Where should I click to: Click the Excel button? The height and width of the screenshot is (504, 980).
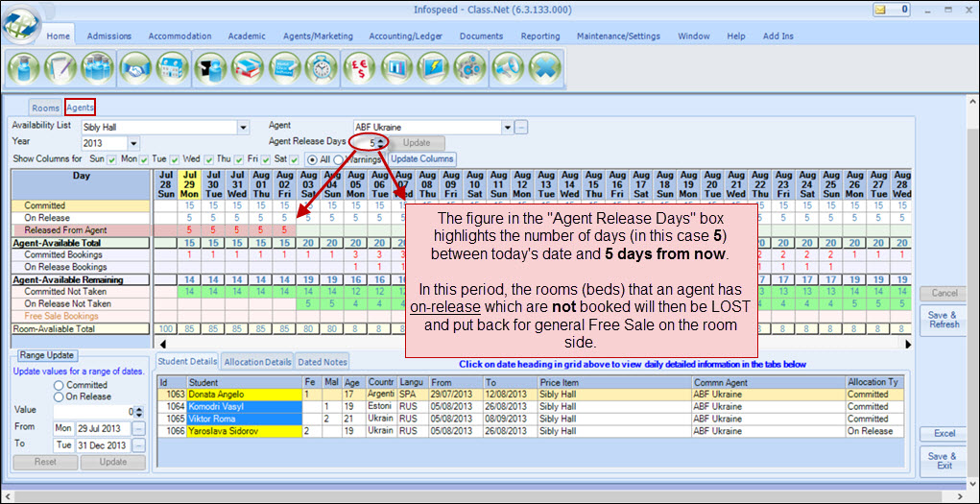tap(944, 434)
